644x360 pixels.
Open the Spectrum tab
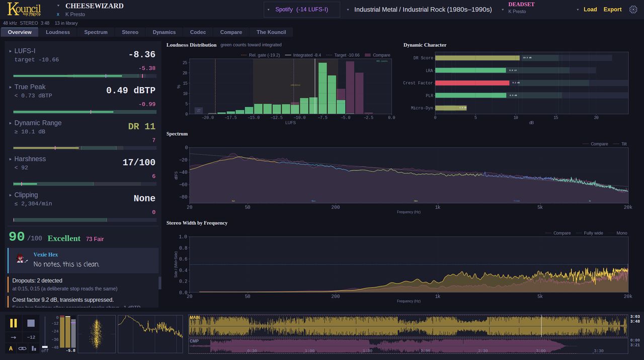tap(96, 32)
